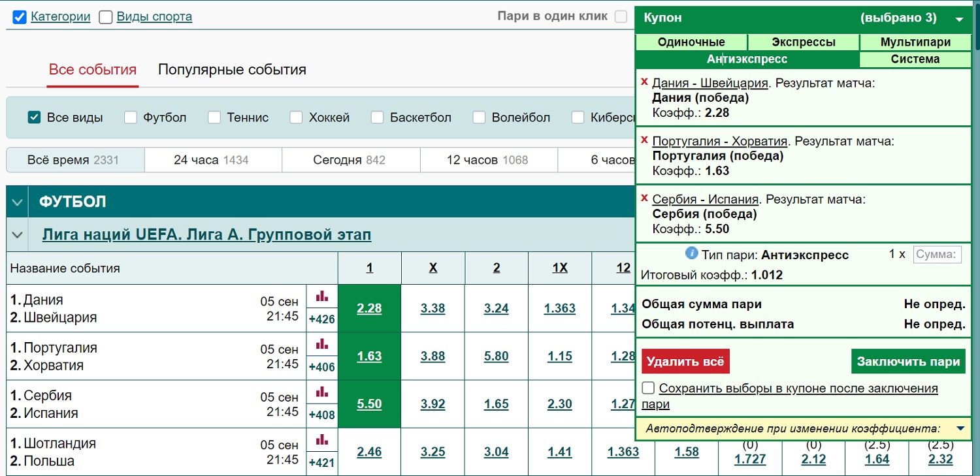The width and height of the screenshot is (980, 476).
Task: Remove Сербия - Испания selection via red x
Action: pos(644,198)
